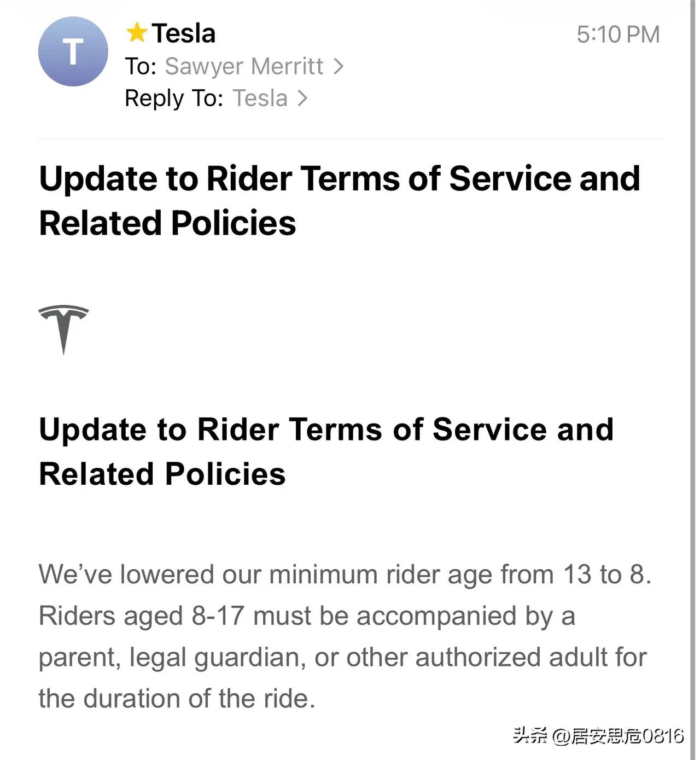This screenshot has height=760, width=700.
Task: Click the second Update to Rider heading
Action: 326,451
